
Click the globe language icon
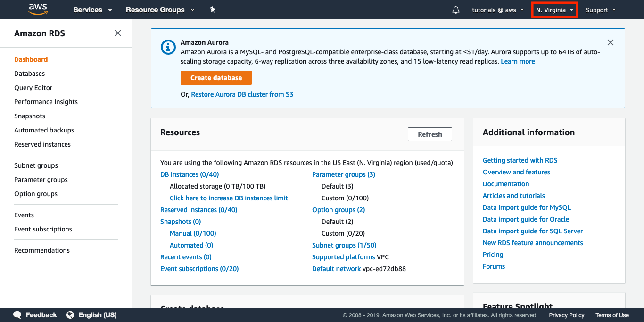click(70, 315)
